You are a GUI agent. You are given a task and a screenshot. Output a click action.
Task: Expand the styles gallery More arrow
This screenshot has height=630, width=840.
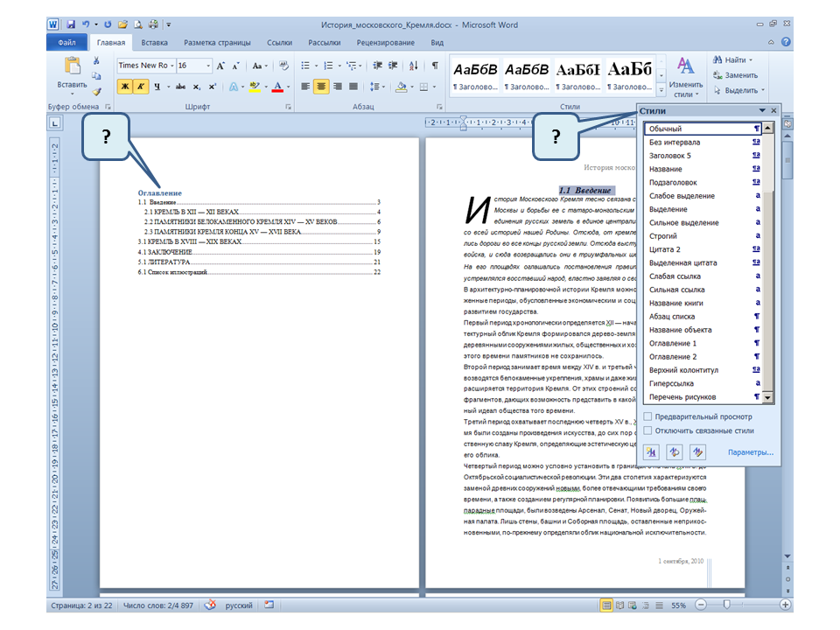[x=661, y=91]
